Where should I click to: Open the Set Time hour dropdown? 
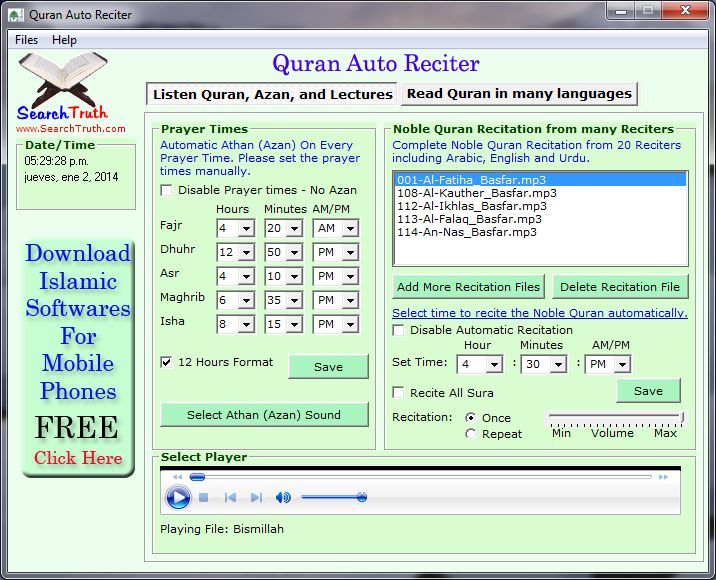pos(494,364)
